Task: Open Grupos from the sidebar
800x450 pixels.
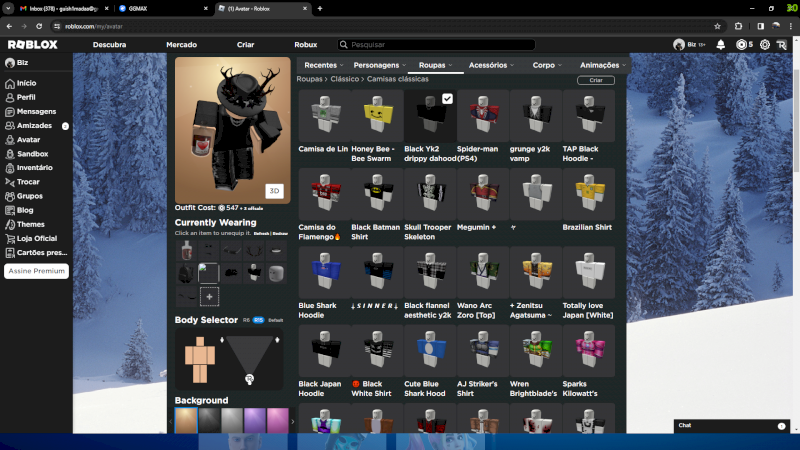Action: point(29,196)
